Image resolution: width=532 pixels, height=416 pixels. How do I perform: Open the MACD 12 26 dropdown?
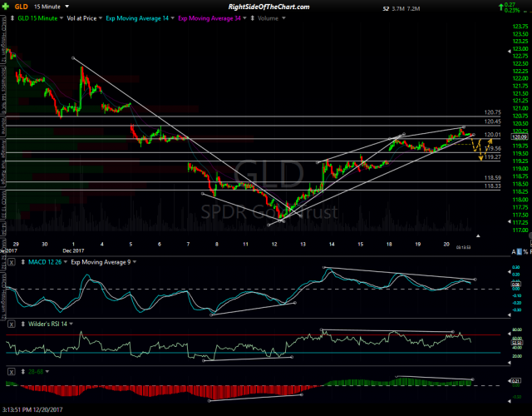[65, 262]
